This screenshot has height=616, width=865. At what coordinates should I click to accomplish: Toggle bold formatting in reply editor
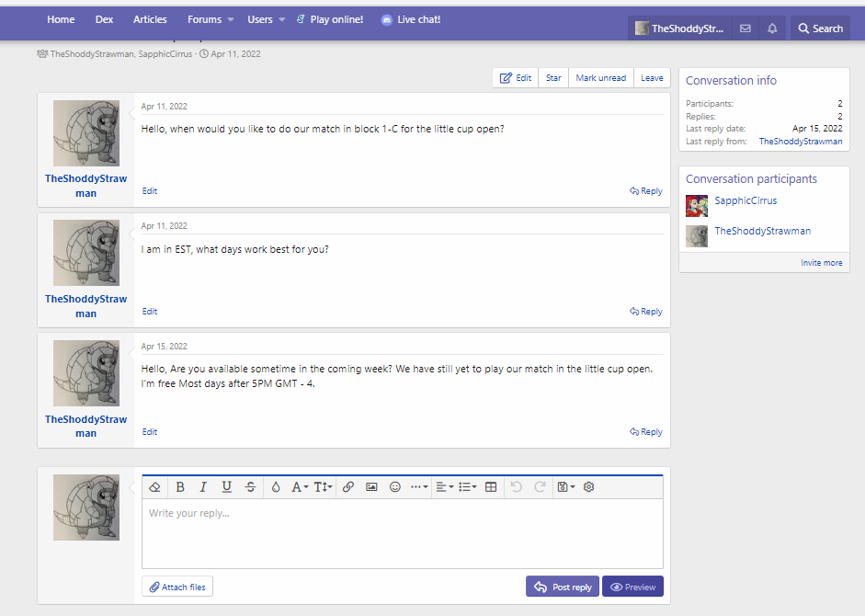[180, 487]
